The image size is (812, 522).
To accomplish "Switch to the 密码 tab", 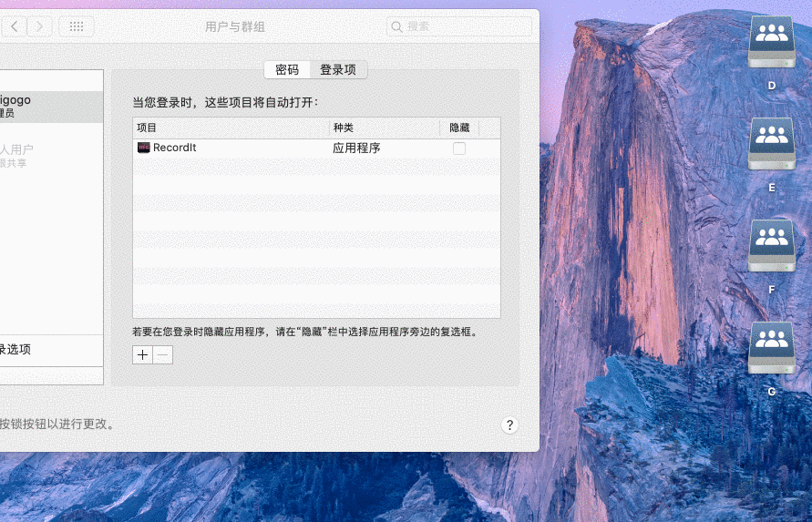I will click(x=287, y=70).
